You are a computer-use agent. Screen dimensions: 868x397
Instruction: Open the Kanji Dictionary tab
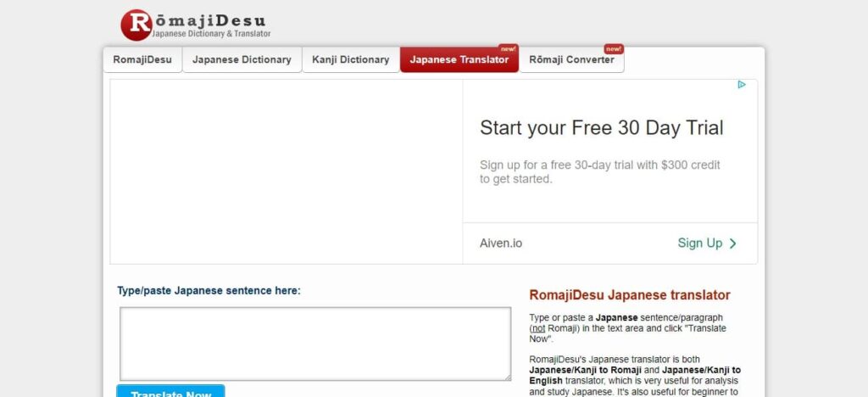click(x=350, y=59)
